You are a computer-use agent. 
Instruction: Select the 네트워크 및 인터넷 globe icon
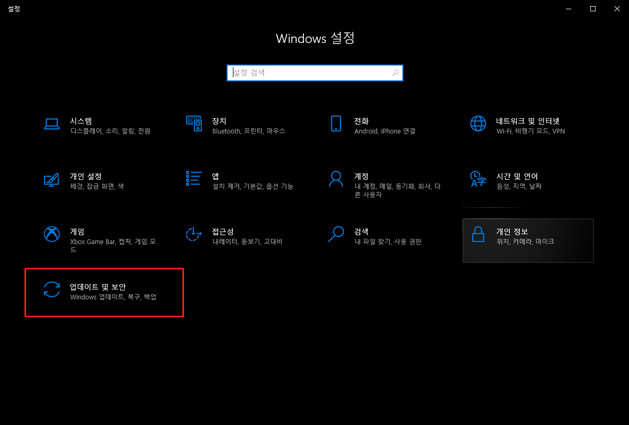pos(478,124)
